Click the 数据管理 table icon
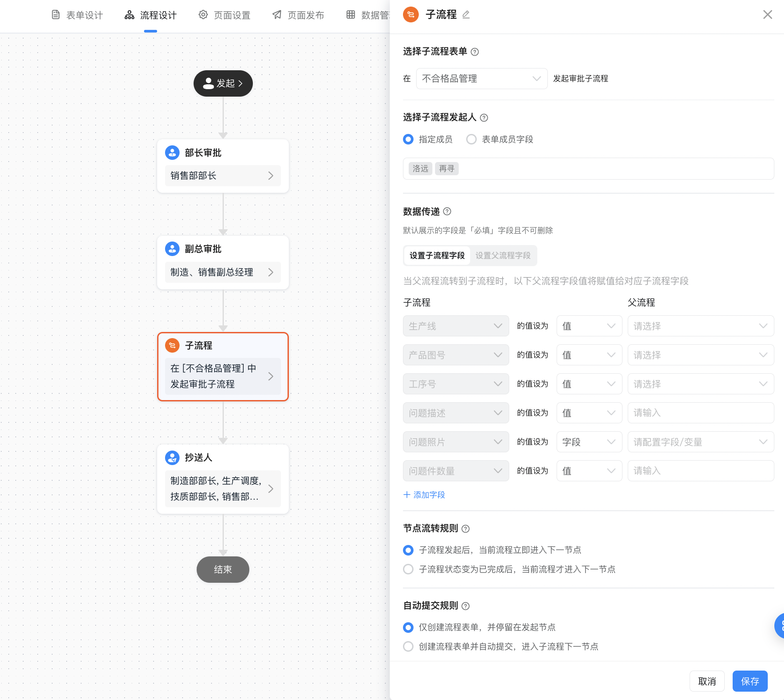Screen dimensions: 784x700 (351, 15)
